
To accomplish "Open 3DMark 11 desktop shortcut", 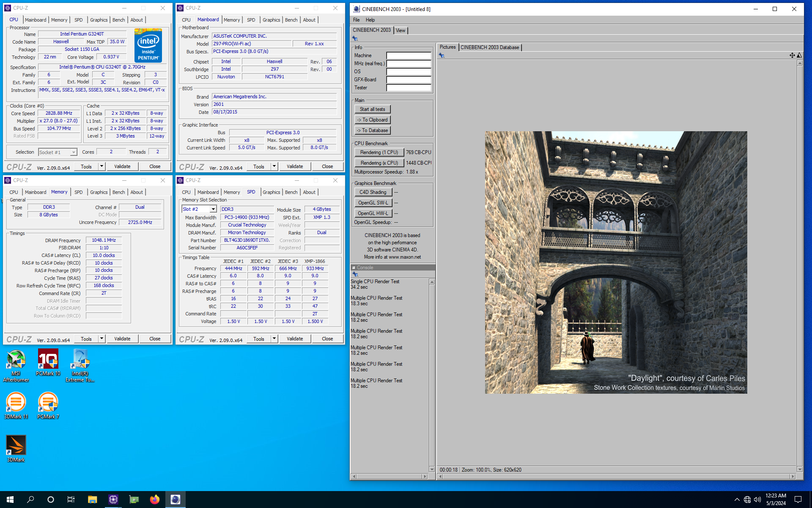I will pos(16,406).
